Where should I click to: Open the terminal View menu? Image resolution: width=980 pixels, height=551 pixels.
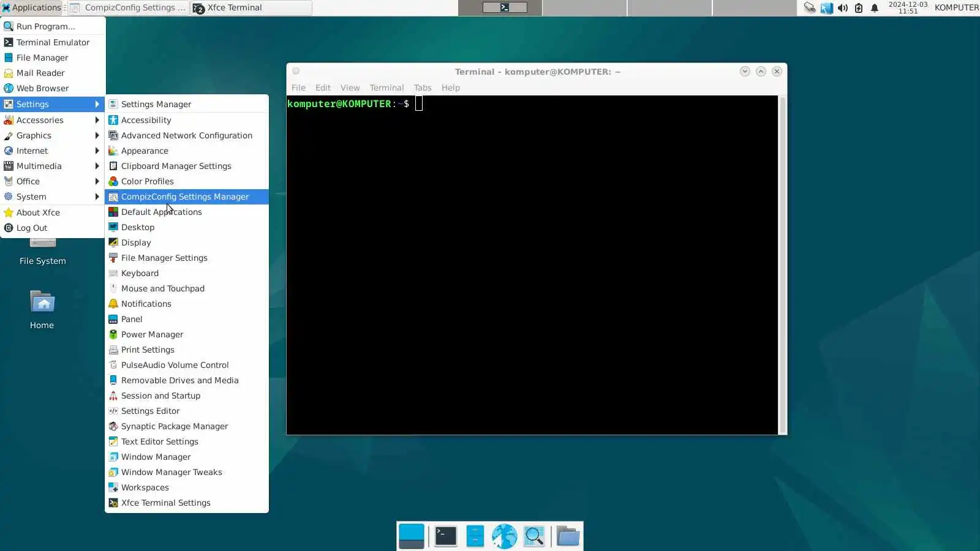coord(350,88)
